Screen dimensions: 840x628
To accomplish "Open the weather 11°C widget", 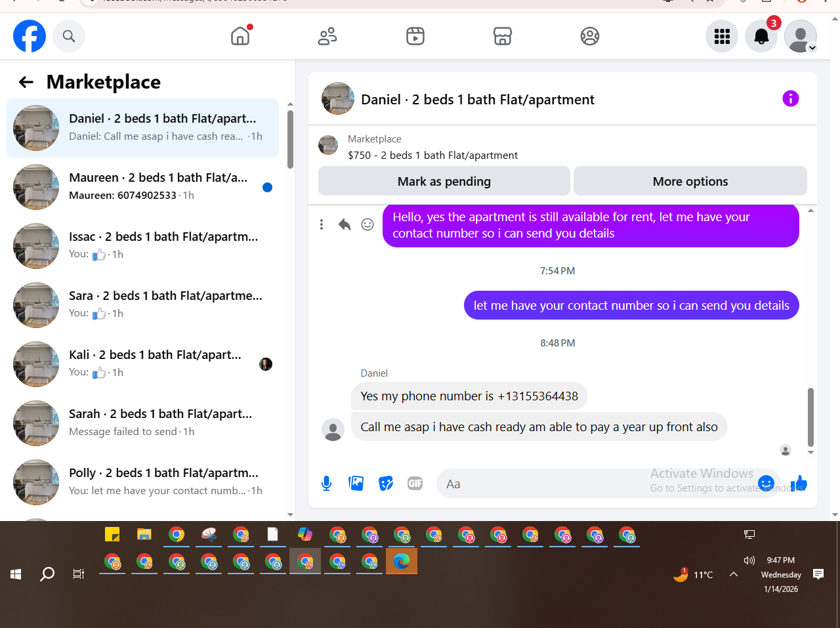I will [693, 575].
